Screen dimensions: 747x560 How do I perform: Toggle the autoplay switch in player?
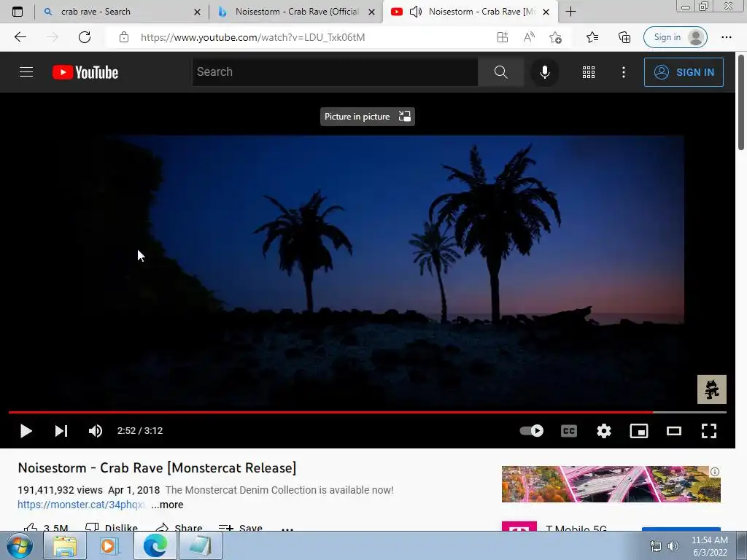532,431
